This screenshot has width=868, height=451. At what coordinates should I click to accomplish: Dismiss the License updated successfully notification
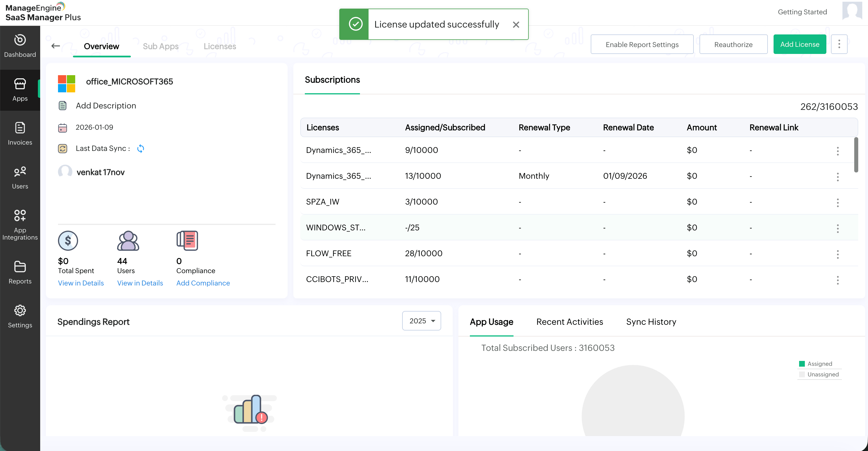516,25
